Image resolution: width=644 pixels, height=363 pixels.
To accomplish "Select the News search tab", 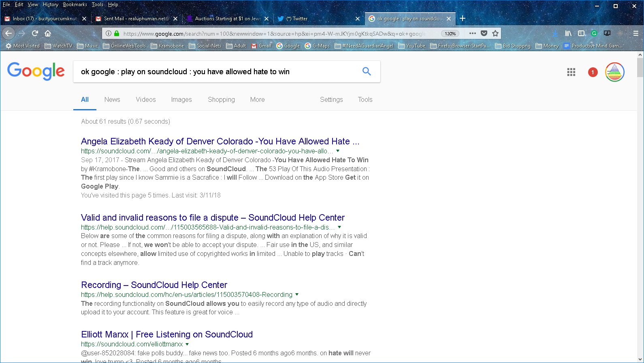I will pyautogui.click(x=112, y=99).
